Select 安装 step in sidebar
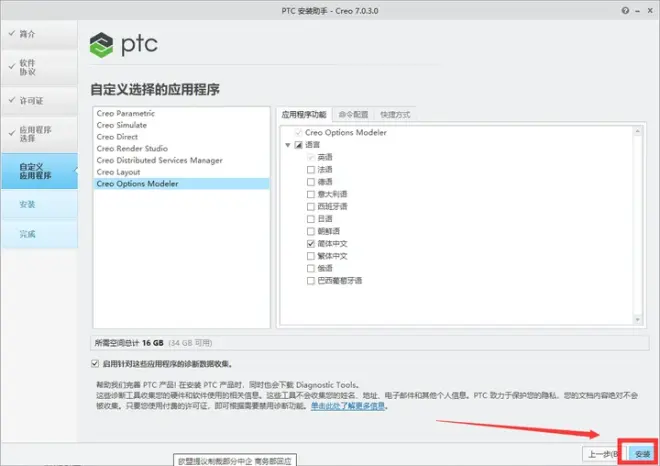The height and width of the screenshot is (466, 660). [x=39, y=205]
